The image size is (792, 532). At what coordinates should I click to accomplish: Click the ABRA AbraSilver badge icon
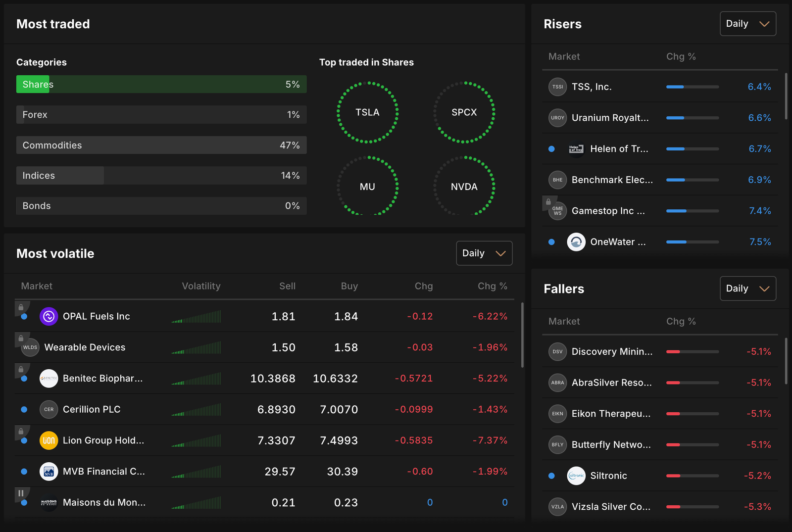click(557, 383)
